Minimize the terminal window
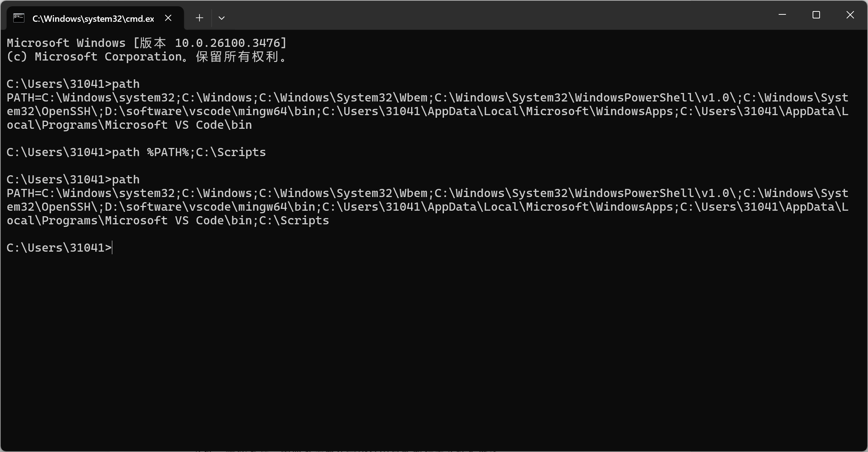The width and height of the screenshot is (868, 452). click(x=782, y=15)
